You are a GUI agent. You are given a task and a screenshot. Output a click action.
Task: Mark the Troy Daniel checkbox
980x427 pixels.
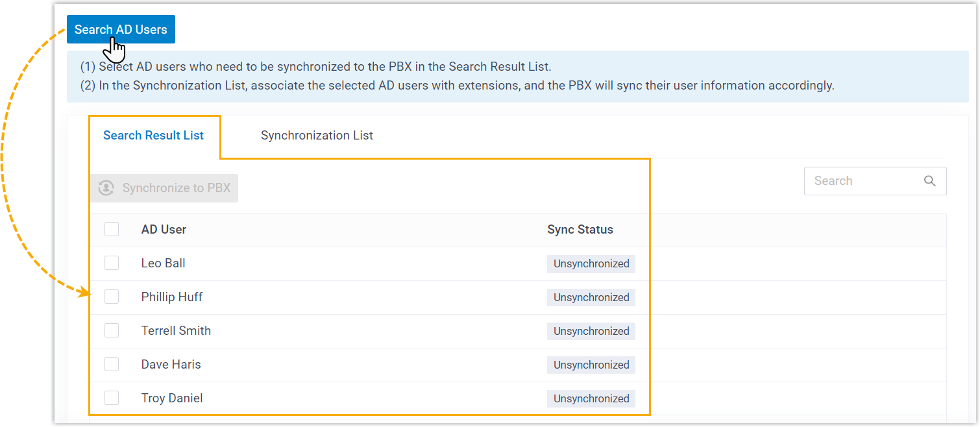(112, 398)
